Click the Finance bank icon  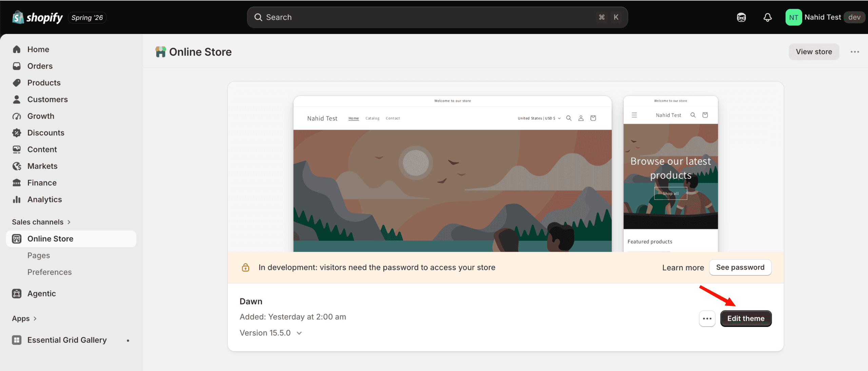tap(17, 183)
